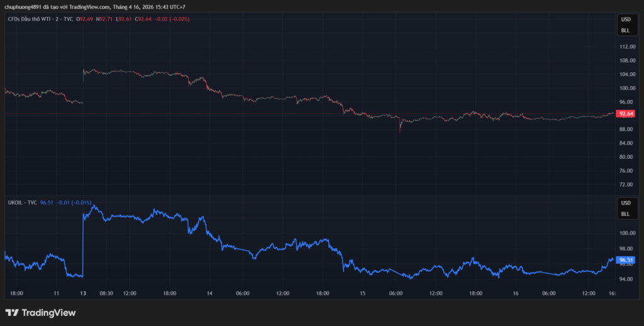Screen dimensions: 644x326
Task: Click the 100.00 level on UKOIL price scale
Action: (626, 232)
